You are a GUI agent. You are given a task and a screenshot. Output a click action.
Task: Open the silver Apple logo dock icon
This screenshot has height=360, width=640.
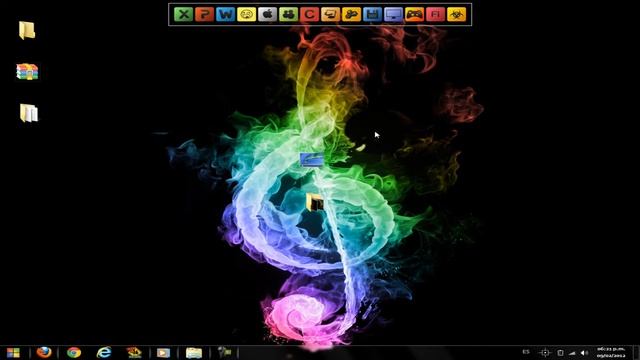point(267,14)
